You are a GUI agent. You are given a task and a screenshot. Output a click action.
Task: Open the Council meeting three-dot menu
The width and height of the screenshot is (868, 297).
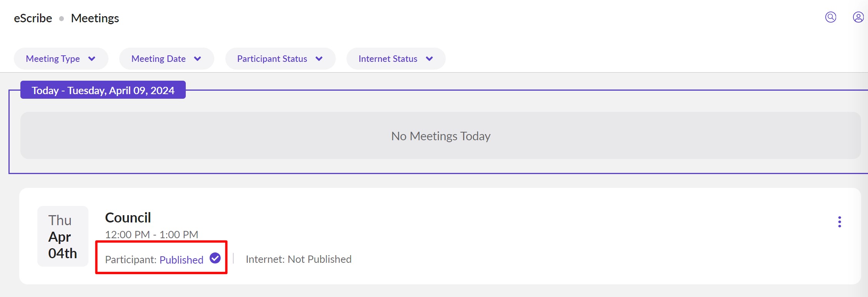coord(840,222)
